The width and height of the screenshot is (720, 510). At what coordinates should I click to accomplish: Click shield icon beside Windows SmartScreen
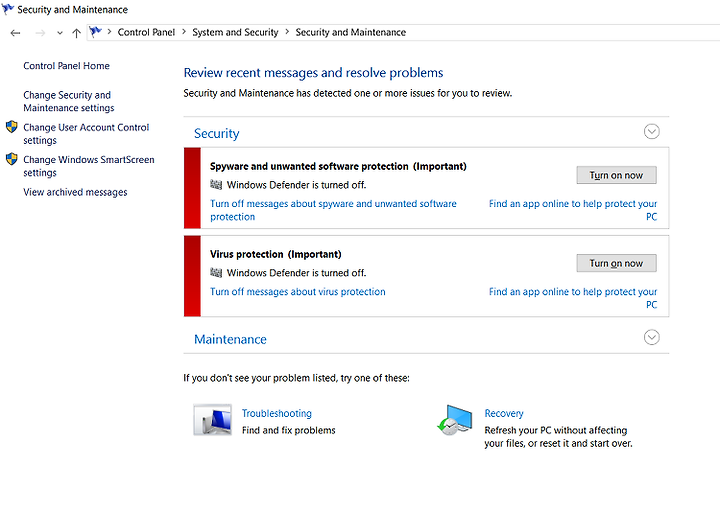(12, 159)
